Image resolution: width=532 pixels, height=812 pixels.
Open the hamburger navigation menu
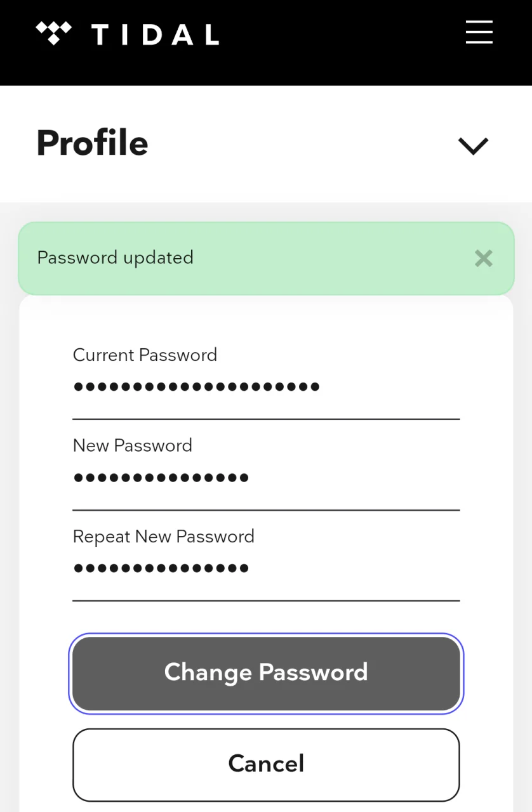point(479,32)
